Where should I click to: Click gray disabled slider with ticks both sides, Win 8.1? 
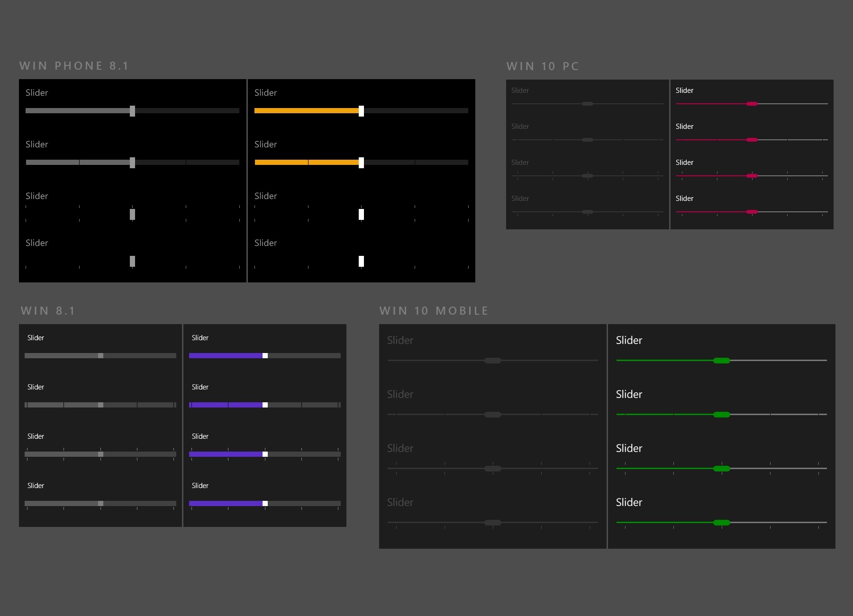(100, 454)
